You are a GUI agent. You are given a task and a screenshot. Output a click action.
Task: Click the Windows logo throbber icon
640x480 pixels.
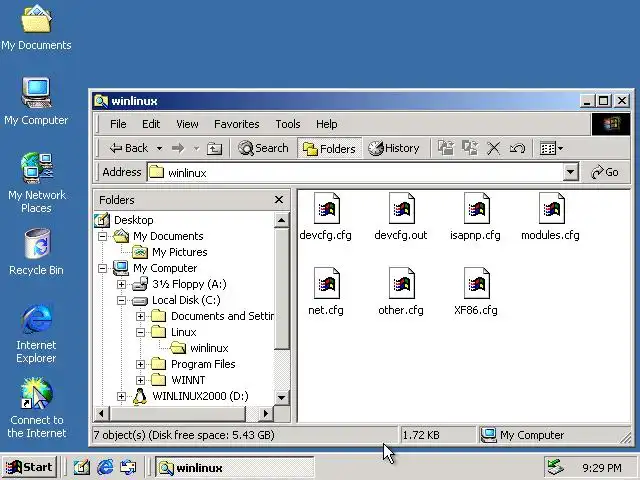coord(611,124)
